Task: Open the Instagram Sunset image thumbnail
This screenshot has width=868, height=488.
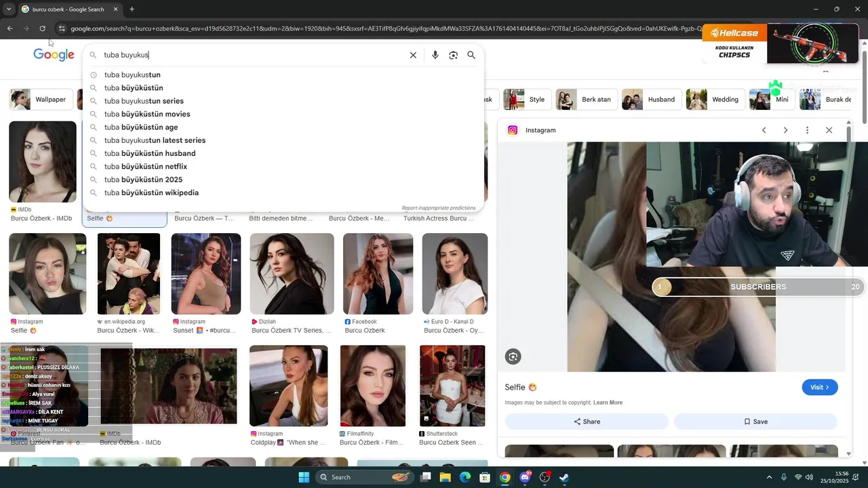Action: (206, 274)
